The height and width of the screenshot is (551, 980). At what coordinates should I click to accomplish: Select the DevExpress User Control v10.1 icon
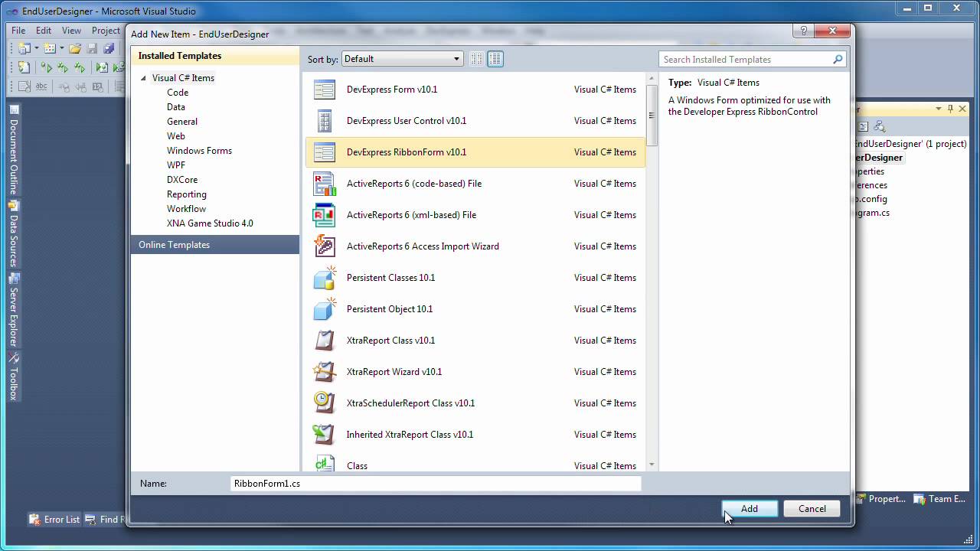tap(325, 121)
